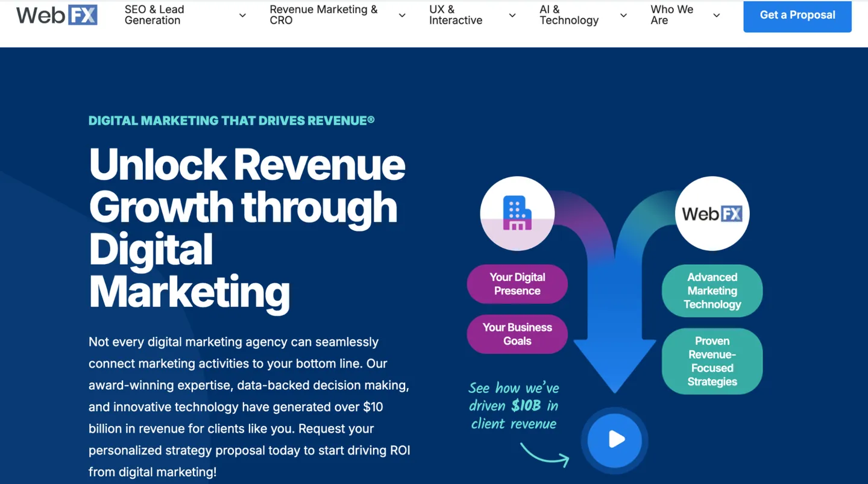Select the Advanced Marketing Technology pill
Image resolution: width=868 pixels, height=484 pixels.
712,291
